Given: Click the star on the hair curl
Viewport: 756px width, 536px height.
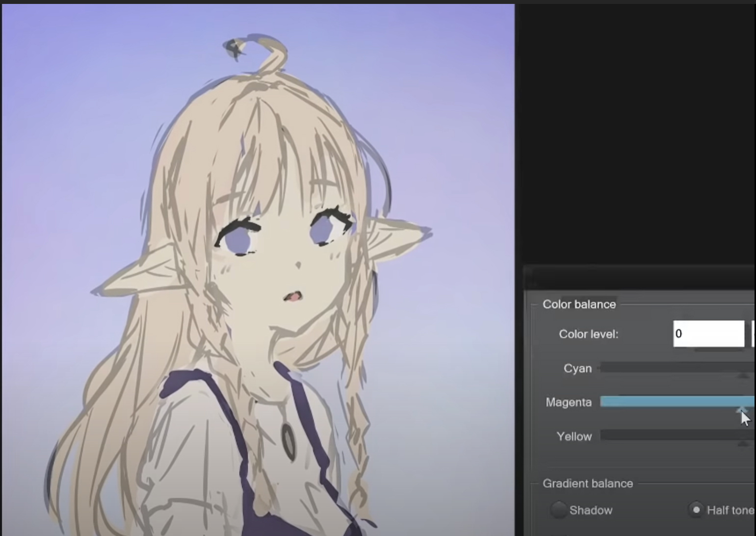Looking at the screenshot, I should click(x=233, y=48).
